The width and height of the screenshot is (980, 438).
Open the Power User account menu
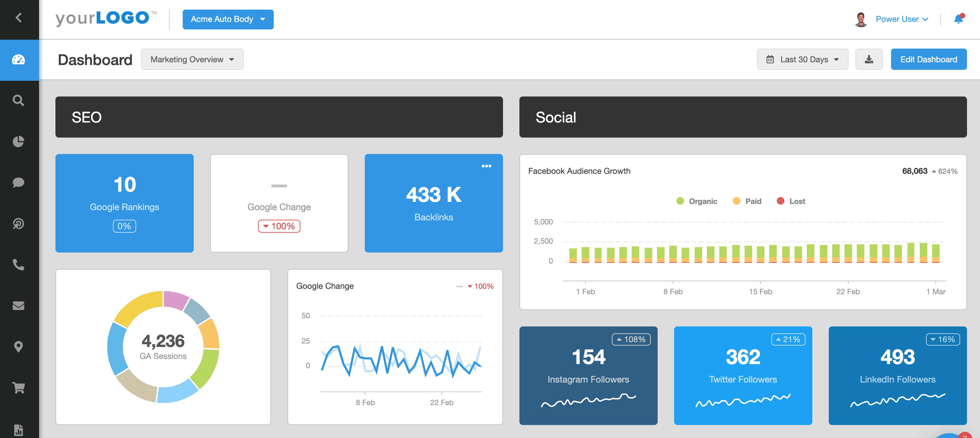[901, 19]
